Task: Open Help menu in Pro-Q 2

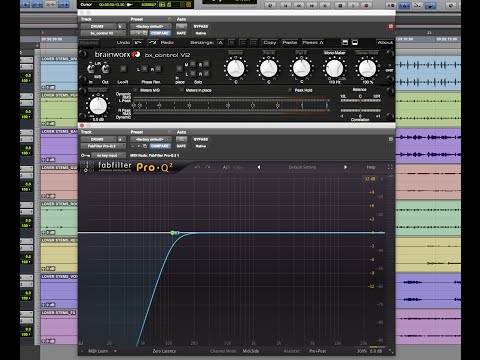Action: point(371,167)
